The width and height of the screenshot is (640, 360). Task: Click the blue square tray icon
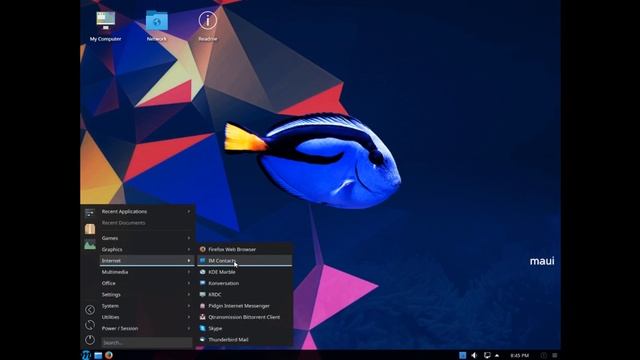click(x=462, y=356)
